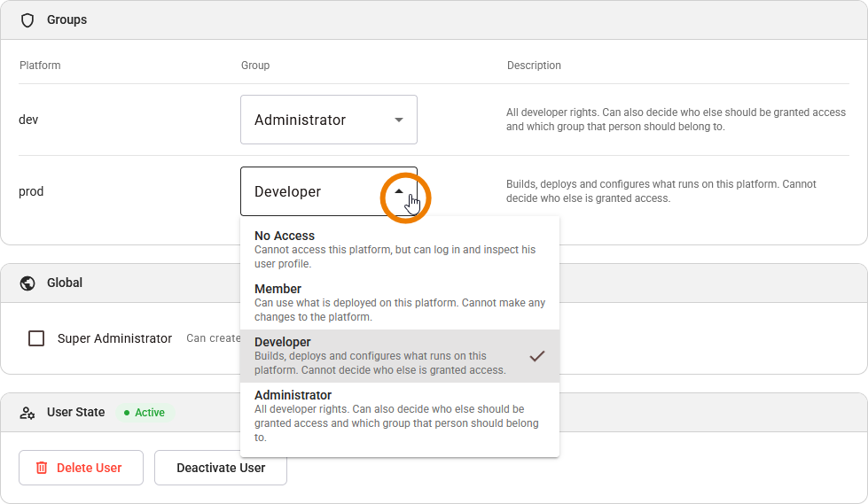Click the dev dropdown arrow
The image size is (868, 504).
[399, 120]
